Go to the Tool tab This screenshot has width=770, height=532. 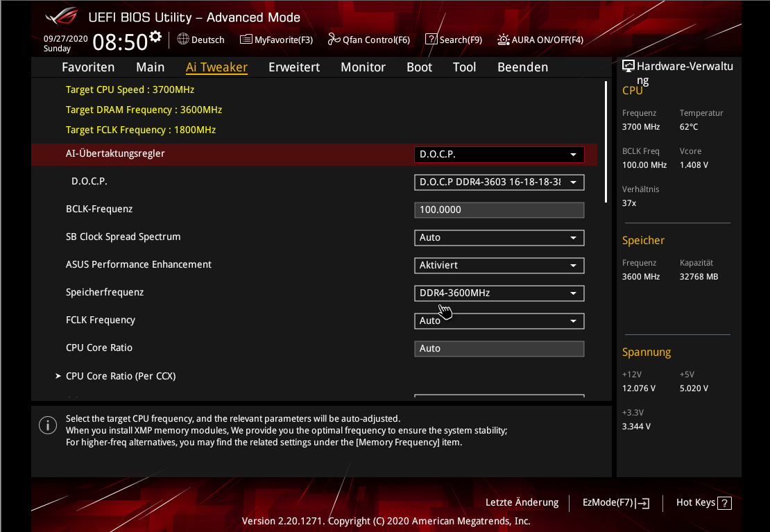(465, 67)
